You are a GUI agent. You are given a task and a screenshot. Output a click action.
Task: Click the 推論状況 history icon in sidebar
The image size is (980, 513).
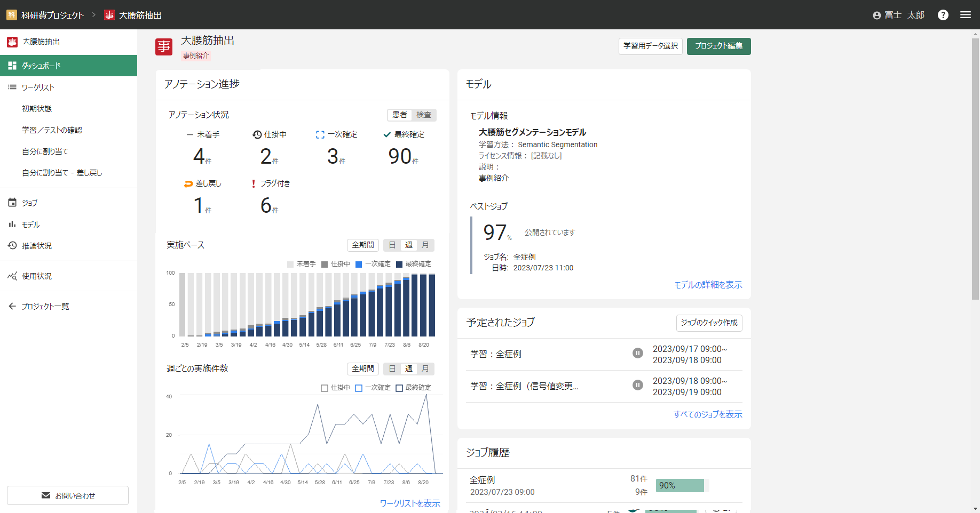[12, 245]
